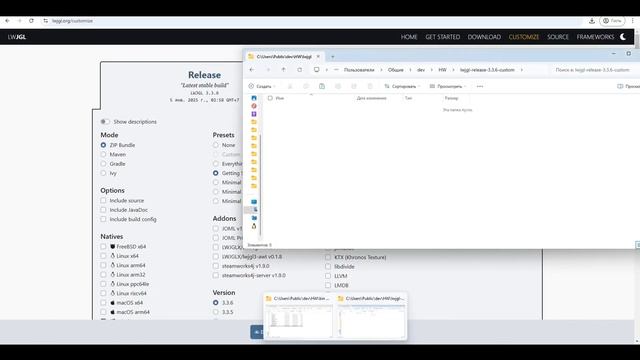The image size is (640, 360).
Task: Open This PC in Explorer sidebar
Action: (254, 202)
